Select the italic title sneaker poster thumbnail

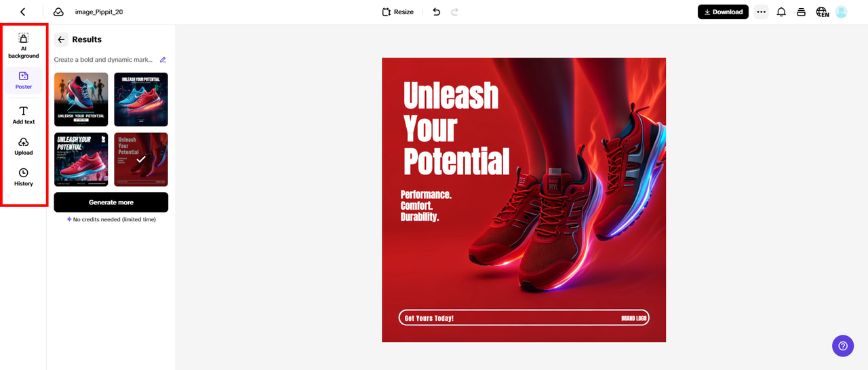[x=81, y=160]
